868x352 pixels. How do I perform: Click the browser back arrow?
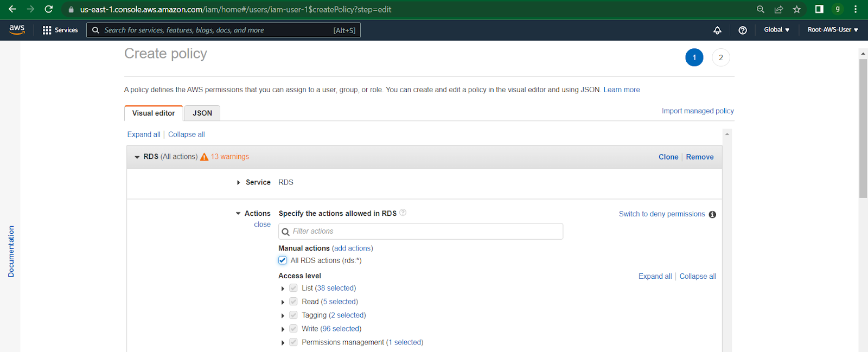coord(12,9)
